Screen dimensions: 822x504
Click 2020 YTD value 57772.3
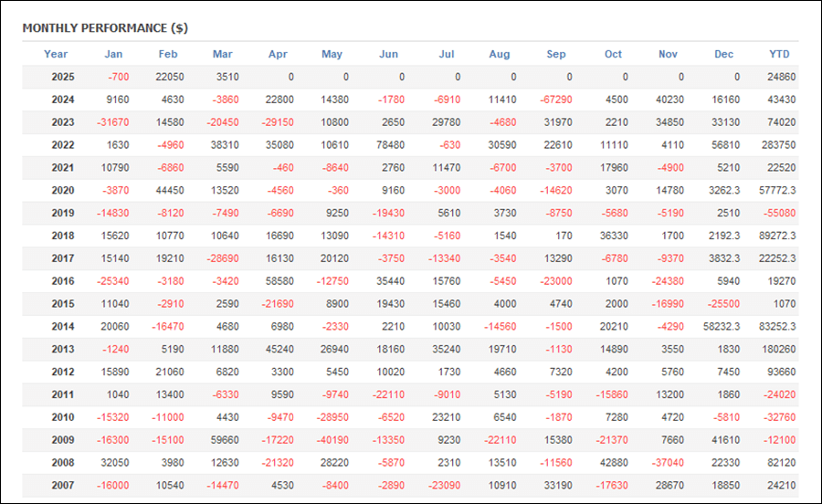pos(777,190)
